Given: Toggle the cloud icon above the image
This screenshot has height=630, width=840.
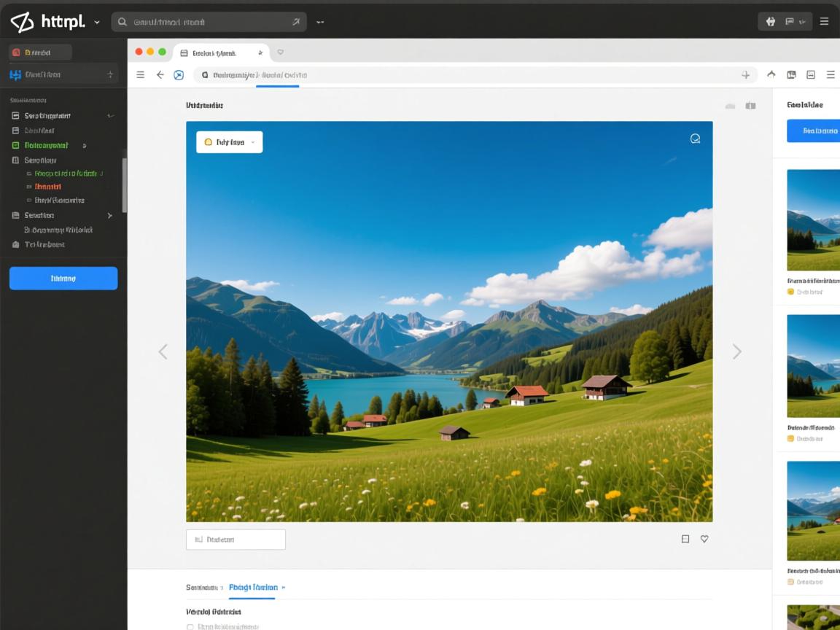Looking at the screenshot, I should [730, 106].
